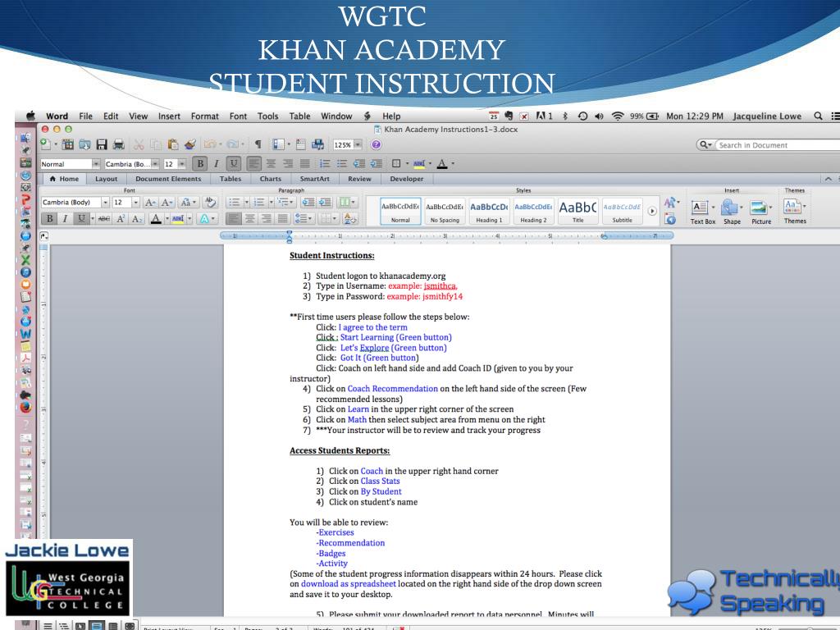
Task: Apply the No Spacing style
Action: click(x=445, y=211)
